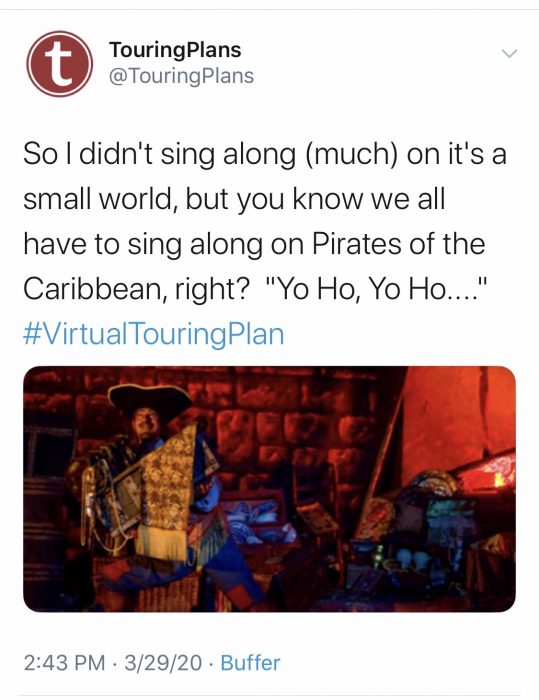Click the words "Pirates of the" in tweet
Viewport: 539px width, 700px height.
click(x=398, y=244)
